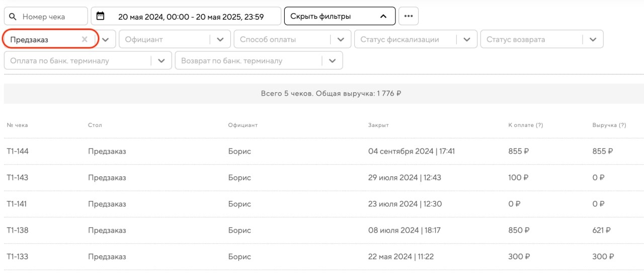The image size is (644, 278).
Task: Clear the Предзаказ filter with X
Action: (85, 39)
